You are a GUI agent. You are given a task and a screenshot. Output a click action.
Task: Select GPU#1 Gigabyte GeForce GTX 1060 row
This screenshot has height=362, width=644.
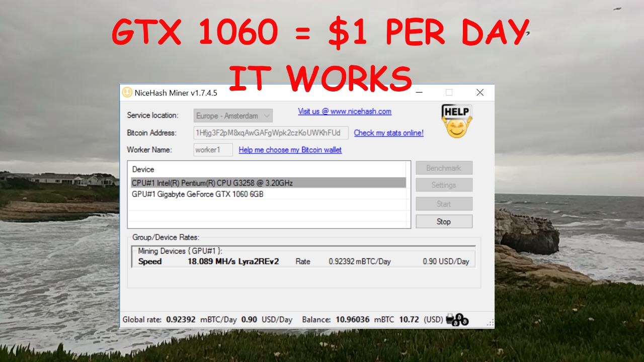click(268, 194)
